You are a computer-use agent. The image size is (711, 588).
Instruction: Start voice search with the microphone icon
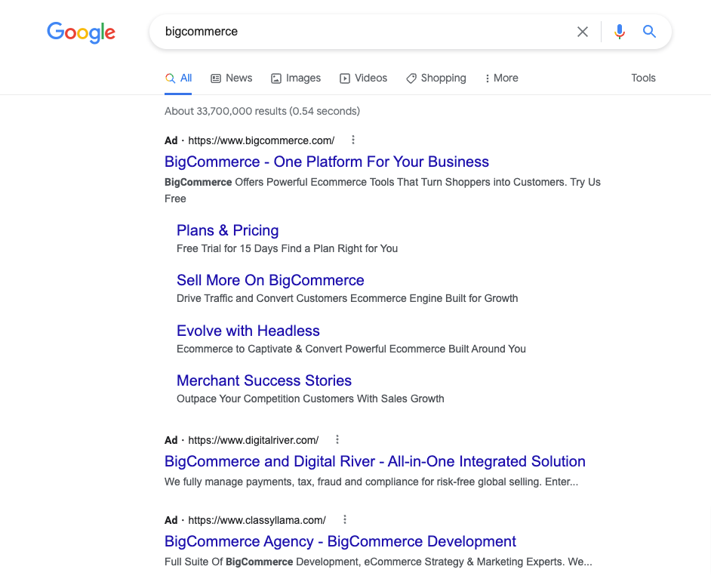(x=620, y=32)
